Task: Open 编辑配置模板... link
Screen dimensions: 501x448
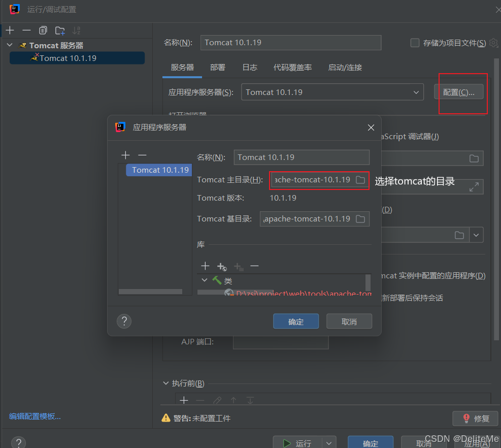Action: [x=35, y=417]
